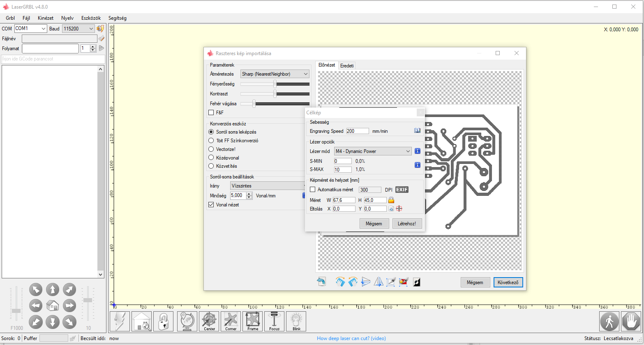Open the Lézer mód dropdown

point(373,151)
